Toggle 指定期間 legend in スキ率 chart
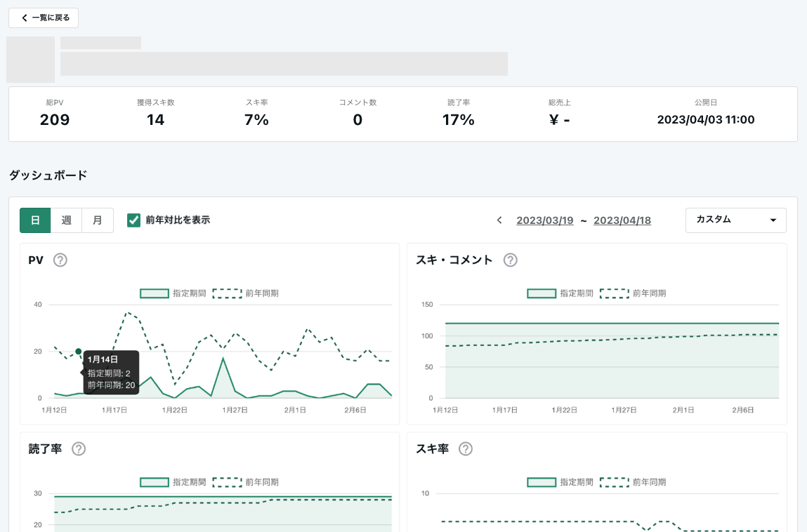The image size is (807, 532). click(x=560, y=482)
